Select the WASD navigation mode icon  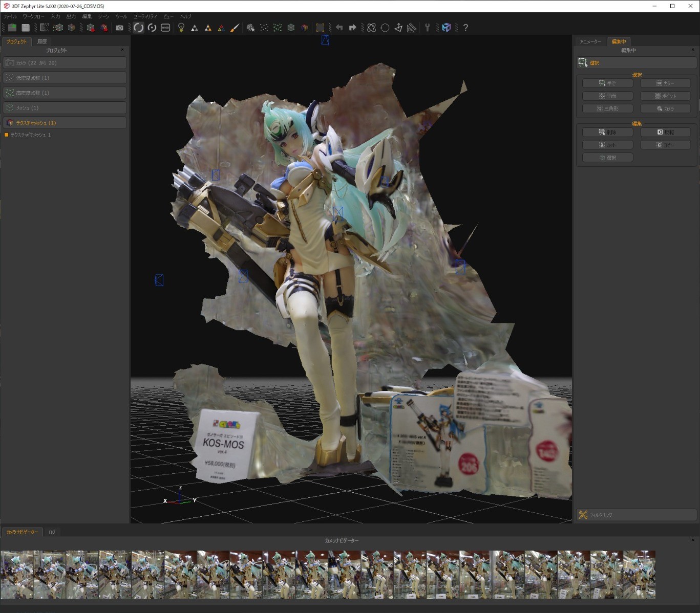pos(165,28)
